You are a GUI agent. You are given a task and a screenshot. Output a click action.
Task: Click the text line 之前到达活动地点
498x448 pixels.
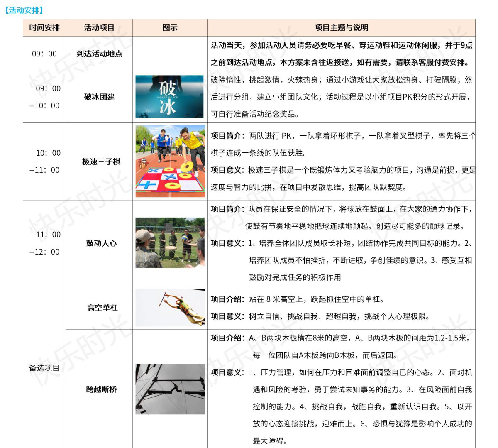340,62
